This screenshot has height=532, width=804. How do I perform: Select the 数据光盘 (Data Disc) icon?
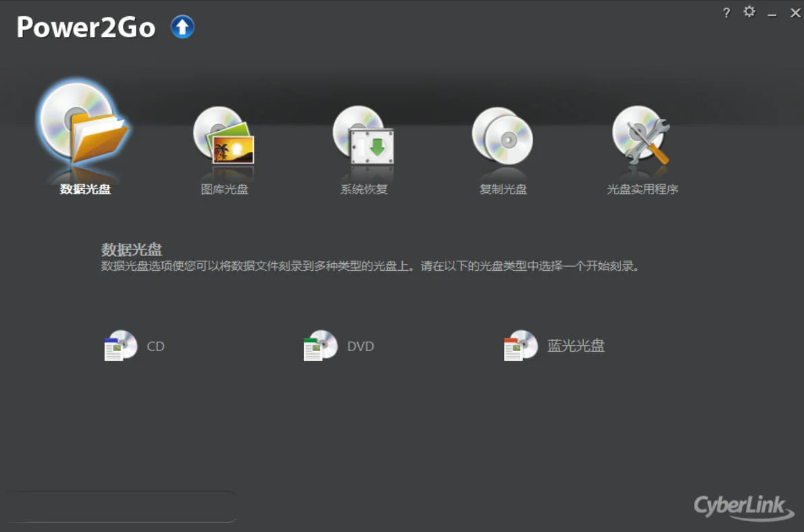(84, 128)
